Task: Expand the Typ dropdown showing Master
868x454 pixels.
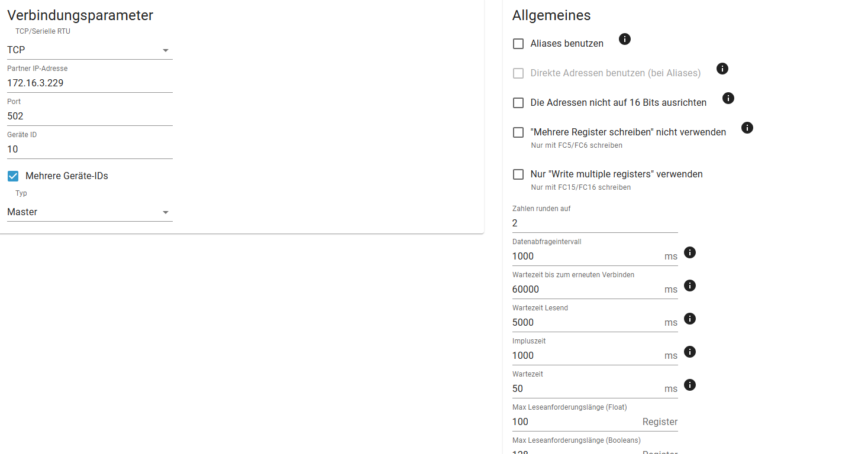Action: pyautogui.click(x=89, y=212)
